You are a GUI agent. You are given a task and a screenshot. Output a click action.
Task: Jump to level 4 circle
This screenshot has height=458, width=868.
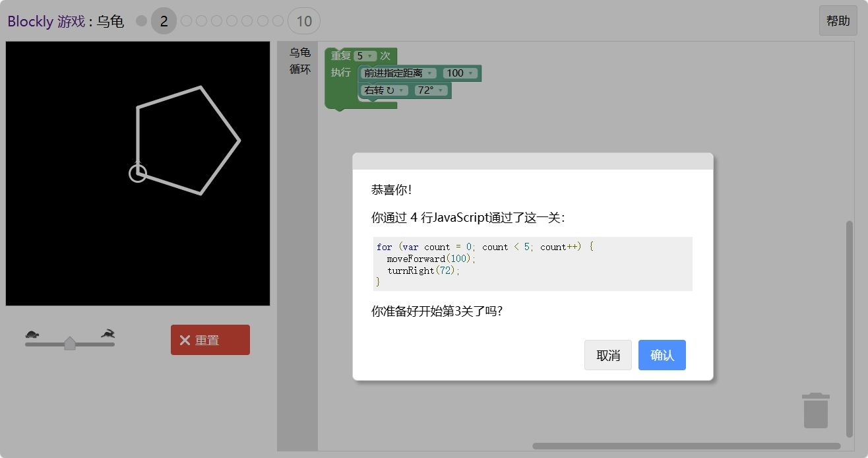click(201, 21)
